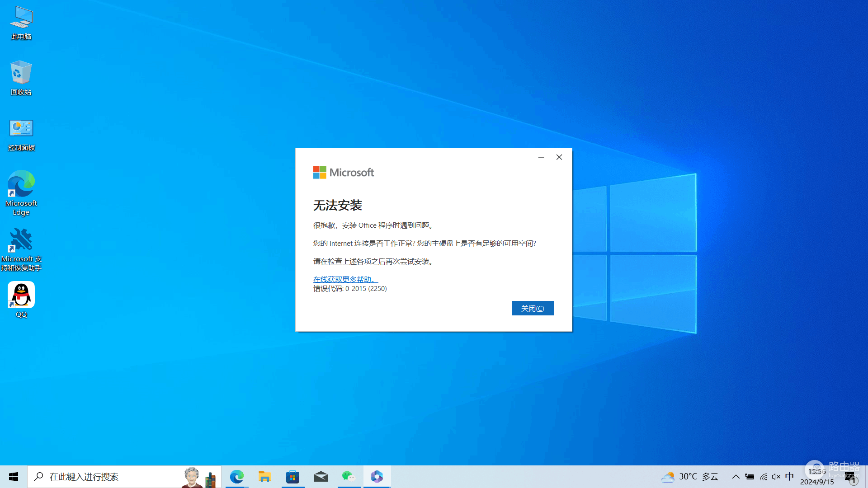Image resolution: width=868 pixels, height=488 pixels.
Task: Open the weather widget showing 30°C 多云
Action: tap(689, 477)
